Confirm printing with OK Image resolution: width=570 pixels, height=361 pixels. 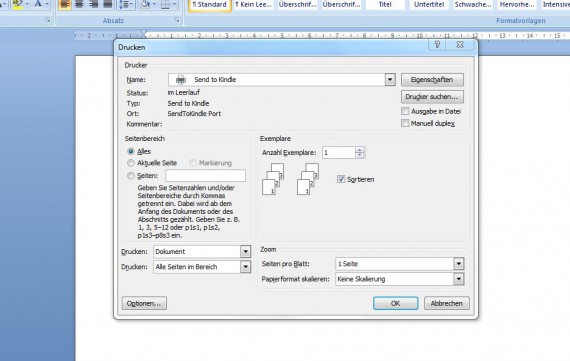pos(396,303)
